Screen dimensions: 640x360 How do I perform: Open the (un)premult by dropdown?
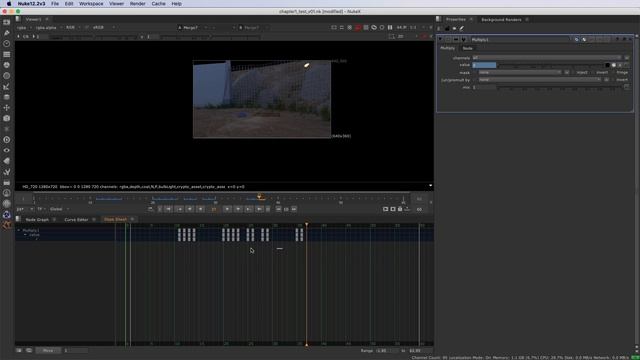540,80
